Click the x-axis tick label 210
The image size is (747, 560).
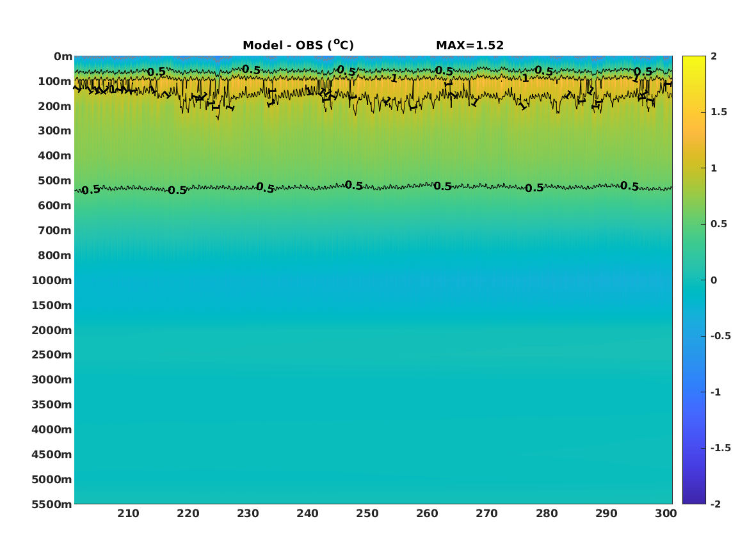coord(128,513)
